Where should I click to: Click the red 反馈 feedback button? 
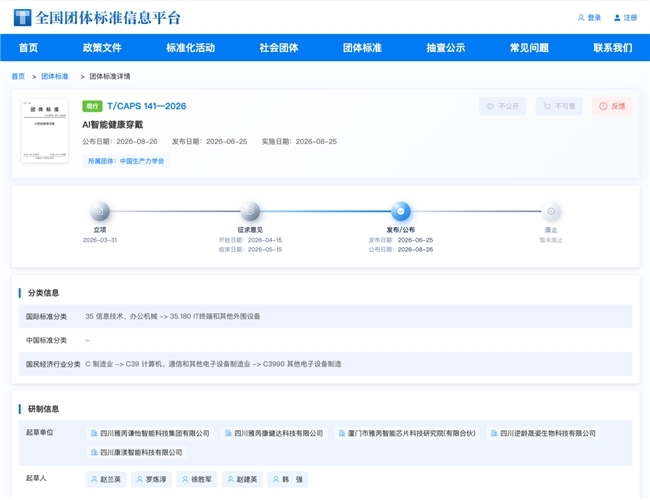click(x=612, y=106)
